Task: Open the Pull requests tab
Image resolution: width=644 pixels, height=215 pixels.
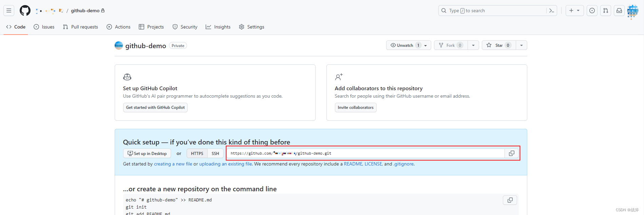Action: click(80, 27)
